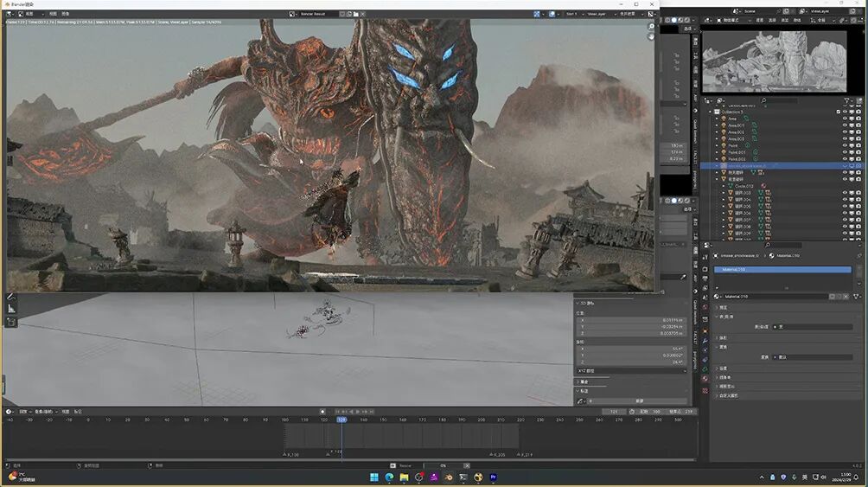Viewport: 868px width, 487px height.
Task: Click the eyedropper icon in the sidebar
Action: point(683,277)
